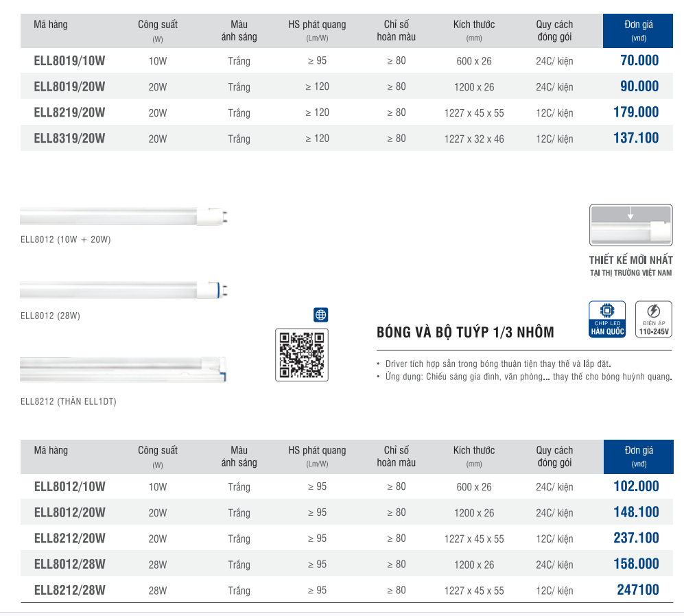Screen dimensions: 684x616
Task: Click the heading BÓNG VÀ BỘ TUÝP 1/3 NHÔM
Action: (x=465, y=333)
